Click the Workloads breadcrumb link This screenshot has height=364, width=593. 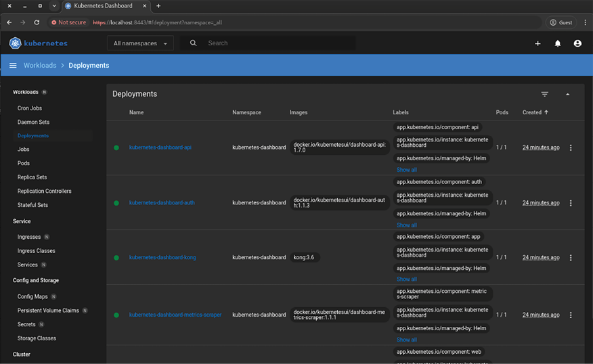[x=40, y=66]
